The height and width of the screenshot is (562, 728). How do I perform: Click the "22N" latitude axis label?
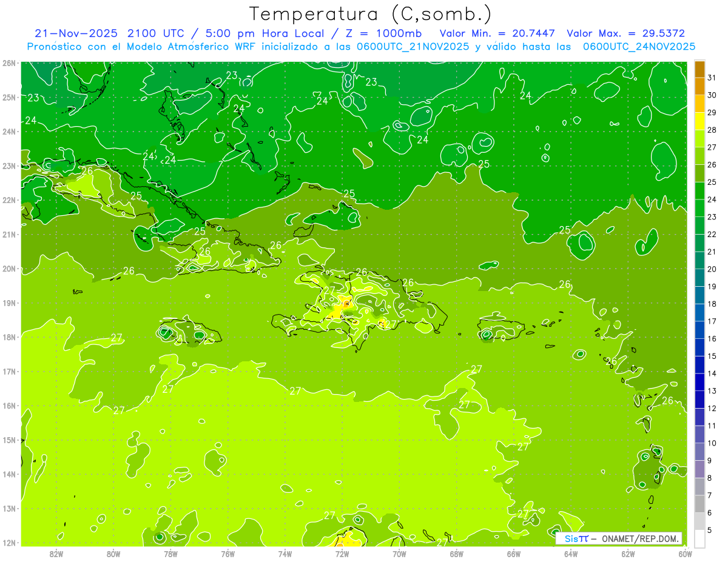[x=9, y=200]
